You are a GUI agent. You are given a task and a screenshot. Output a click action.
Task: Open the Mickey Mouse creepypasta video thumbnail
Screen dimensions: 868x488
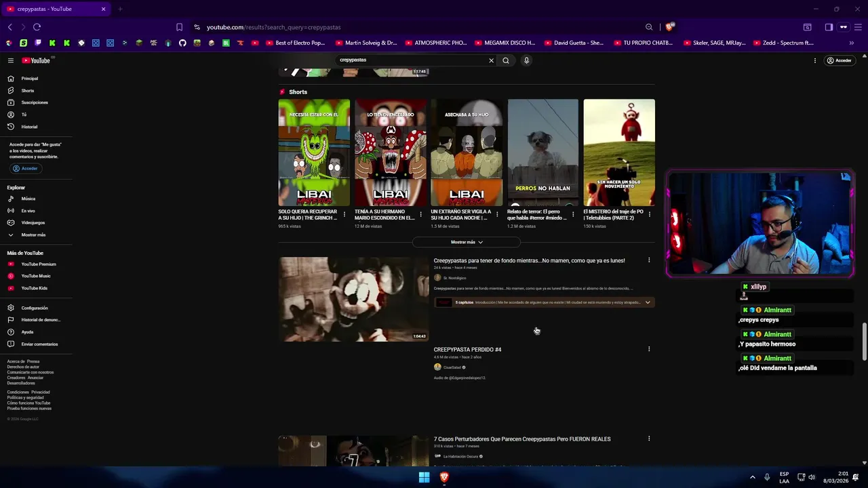353,299
